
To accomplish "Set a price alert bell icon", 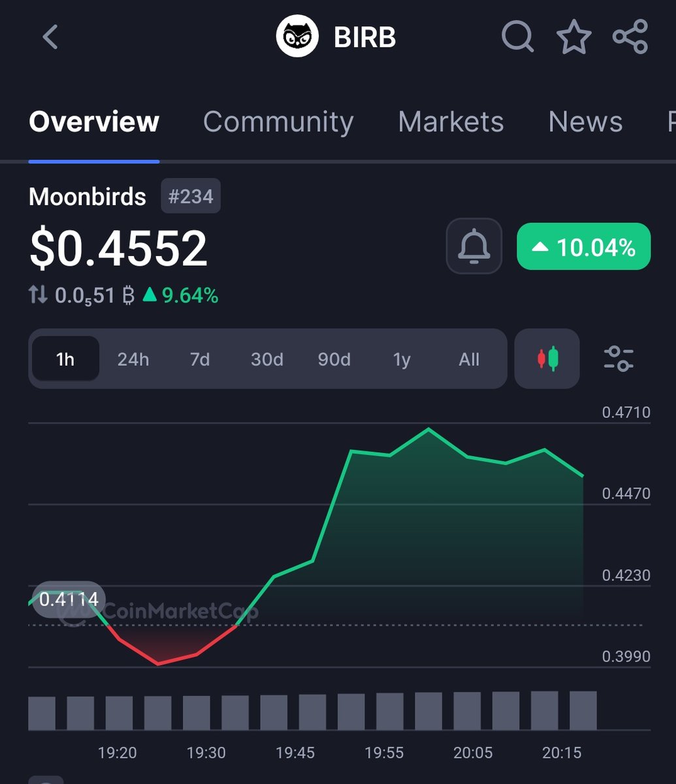I will pos(474,246).
